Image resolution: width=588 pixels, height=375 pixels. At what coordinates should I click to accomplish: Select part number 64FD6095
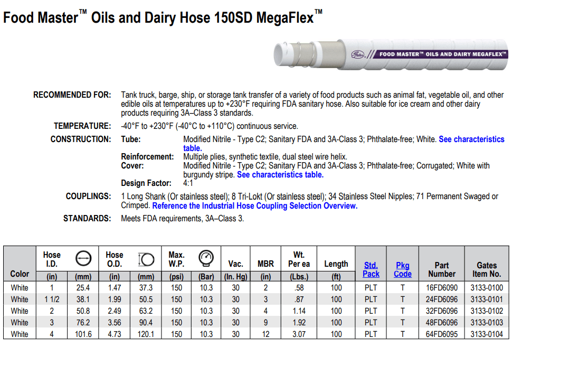click(441, 334)
